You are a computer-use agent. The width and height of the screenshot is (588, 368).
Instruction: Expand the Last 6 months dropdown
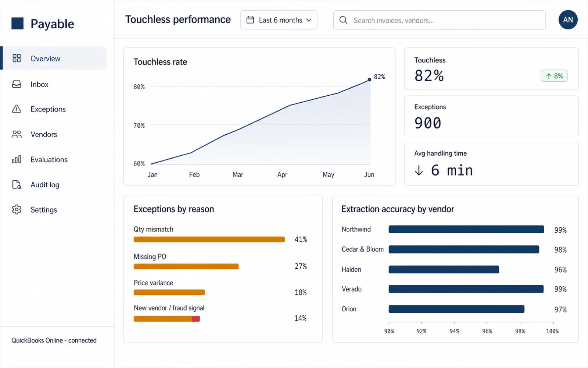[x=279, y=20]
